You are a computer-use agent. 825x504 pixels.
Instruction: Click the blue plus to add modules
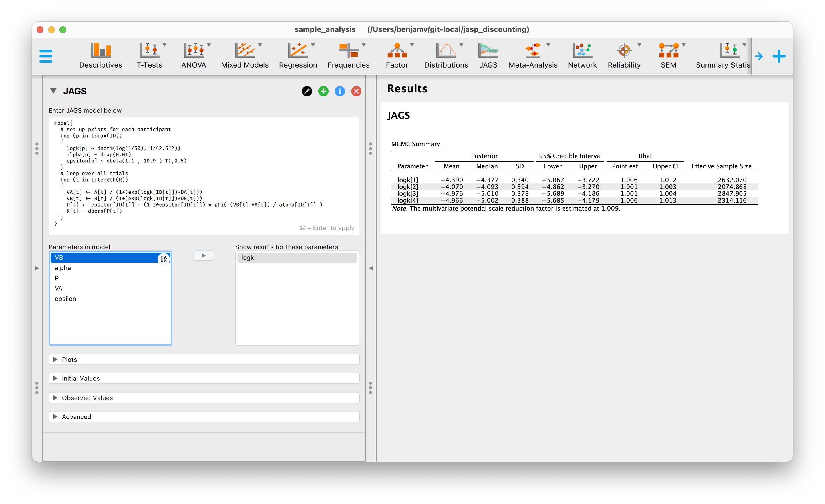tap(779, 56)
